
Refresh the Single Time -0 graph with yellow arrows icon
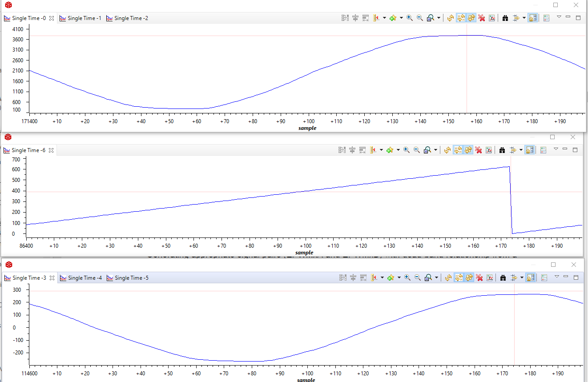(450, 18)
